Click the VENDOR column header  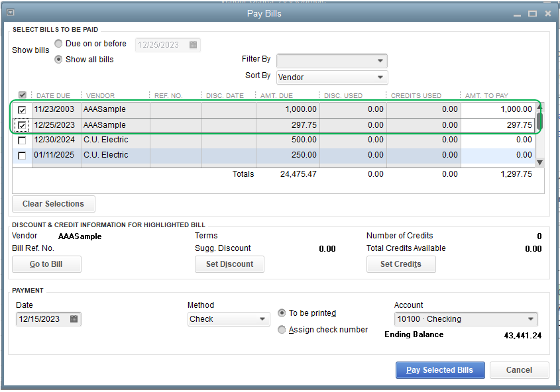tap(99, 95)
